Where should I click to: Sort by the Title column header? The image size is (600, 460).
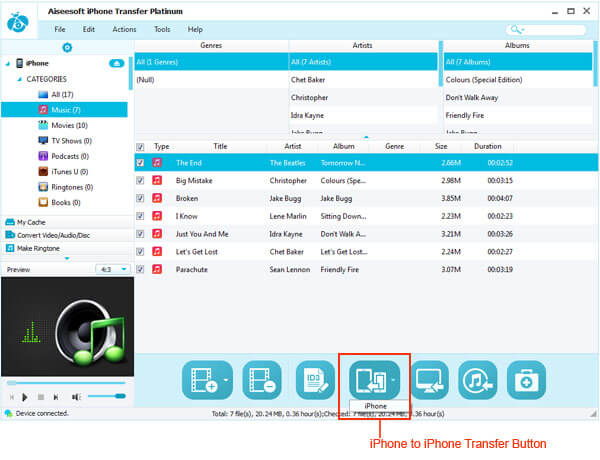coord(220,147)
